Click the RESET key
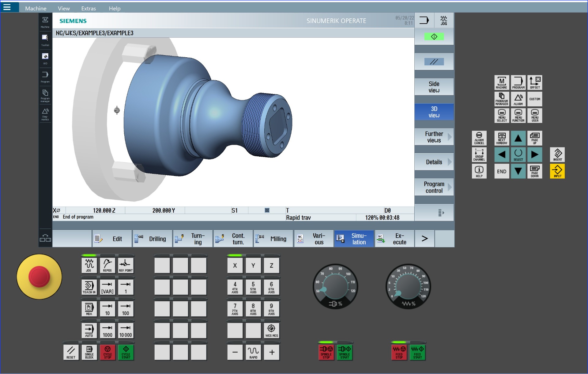 [x=71, y=353]
